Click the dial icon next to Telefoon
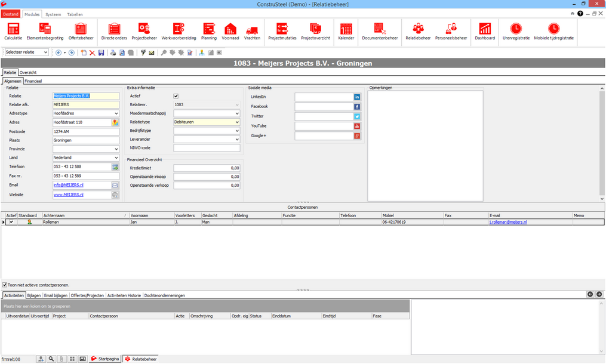Viewport: 606px width, 364px height. (x=115, y=167)
